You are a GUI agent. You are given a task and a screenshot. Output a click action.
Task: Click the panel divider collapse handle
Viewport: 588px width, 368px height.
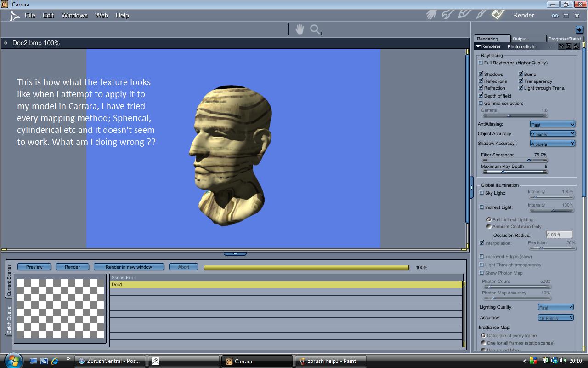tap(235, 253)
